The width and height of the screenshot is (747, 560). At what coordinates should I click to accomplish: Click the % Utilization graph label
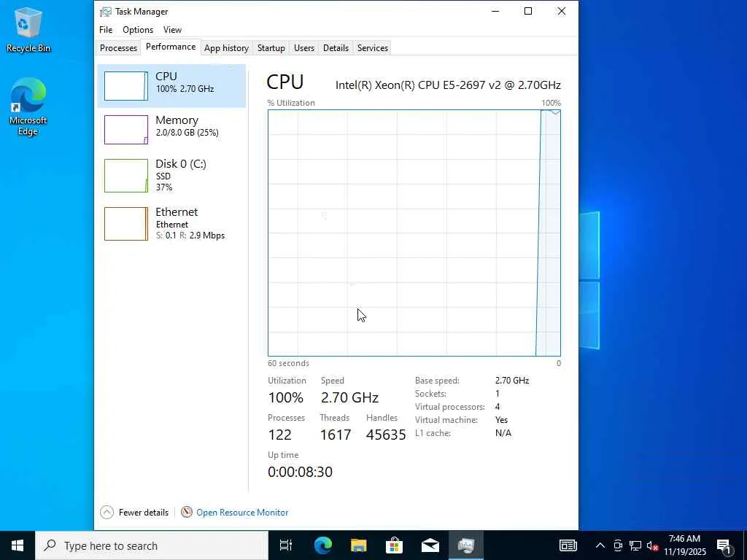click(291, 103)
